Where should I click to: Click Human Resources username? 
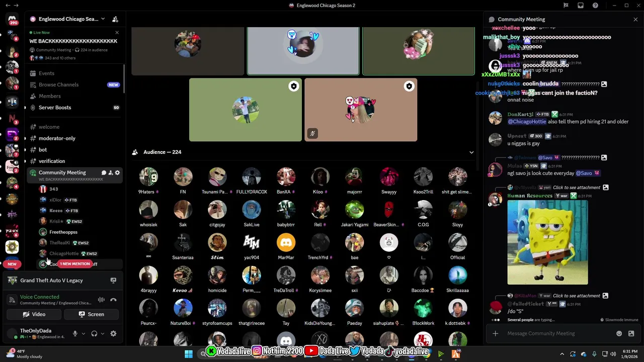pos(530,196)
